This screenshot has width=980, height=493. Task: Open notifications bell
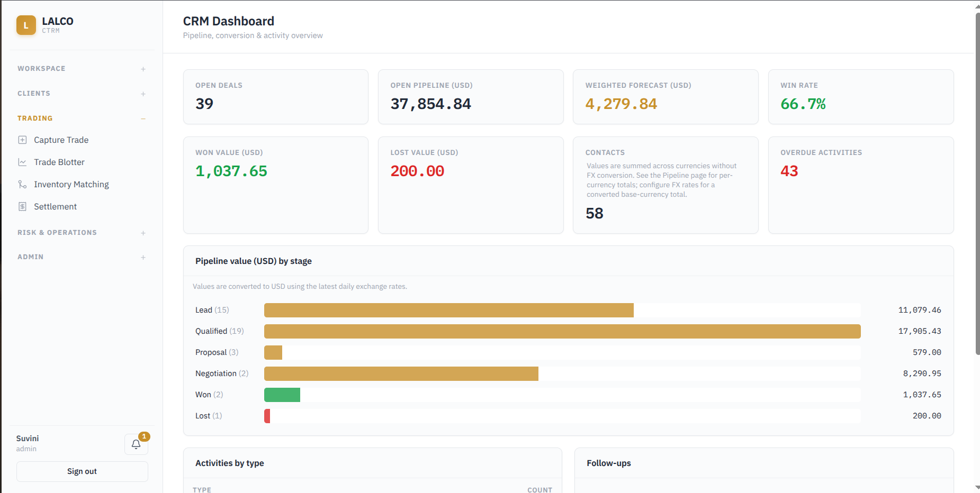click(x=136, y=444)
